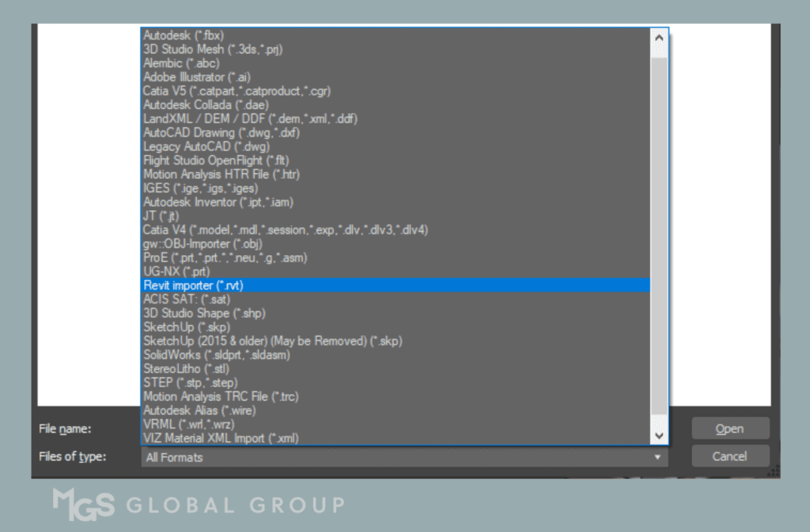Viewport: 810px width, 532px height.
Task: Click the All Formats combo box
Action: point(396,458)
